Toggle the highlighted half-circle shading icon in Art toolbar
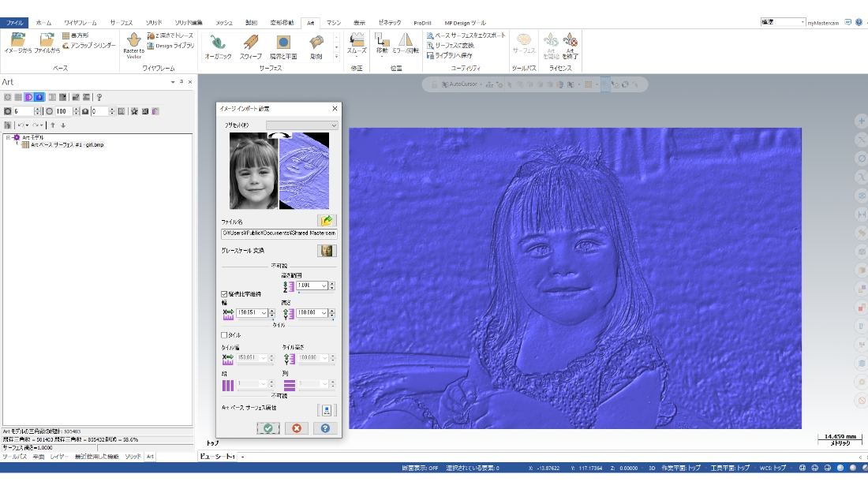868x489 pixels. coord(28,97)
